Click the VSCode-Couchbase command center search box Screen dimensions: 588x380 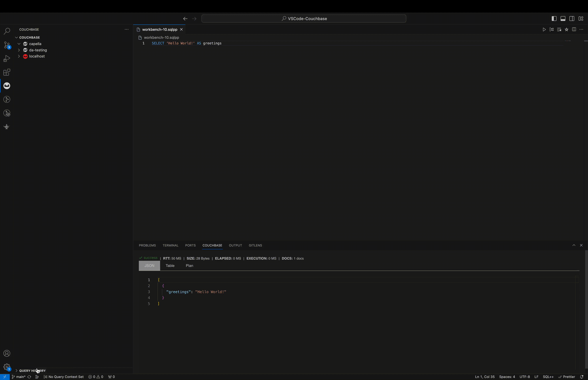304,19
